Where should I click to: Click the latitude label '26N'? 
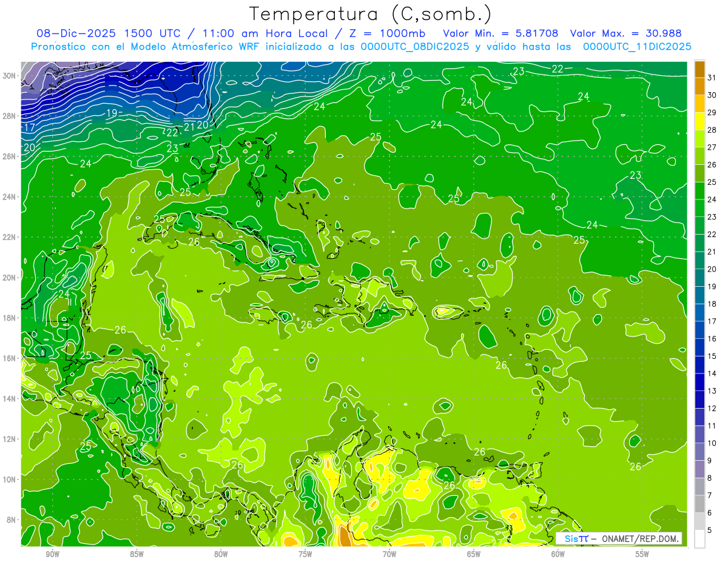pyautogui.click(x=10, y=156)
